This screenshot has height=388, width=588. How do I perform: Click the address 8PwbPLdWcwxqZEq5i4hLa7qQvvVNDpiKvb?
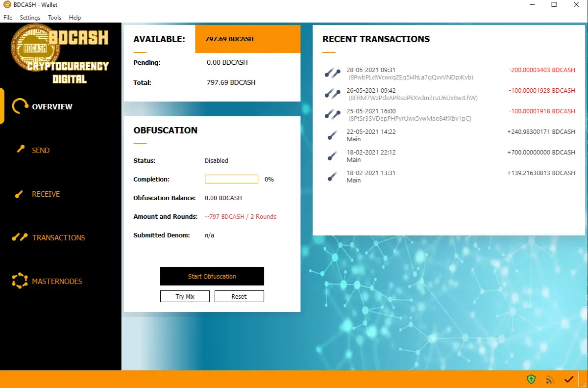411,78
